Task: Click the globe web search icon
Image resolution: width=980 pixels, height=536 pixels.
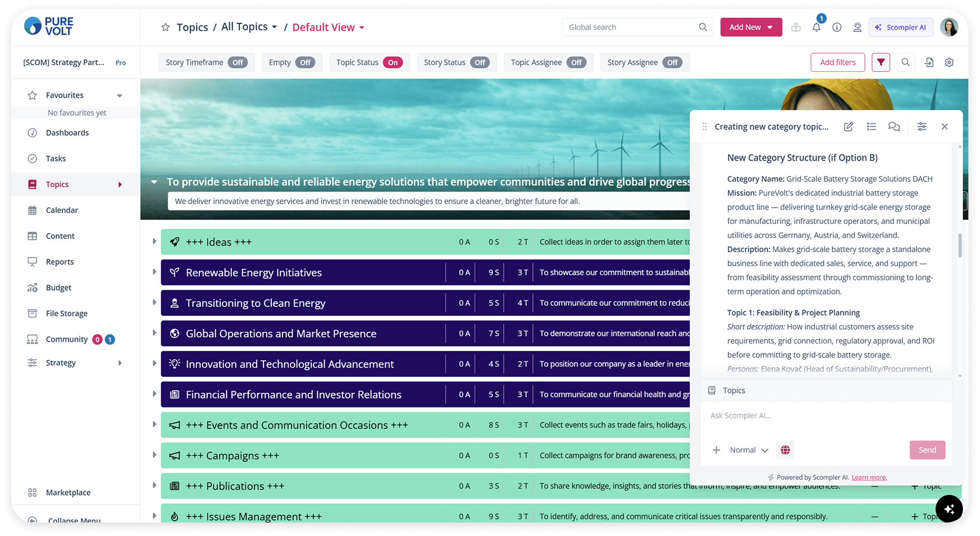Action: point(785,450)
